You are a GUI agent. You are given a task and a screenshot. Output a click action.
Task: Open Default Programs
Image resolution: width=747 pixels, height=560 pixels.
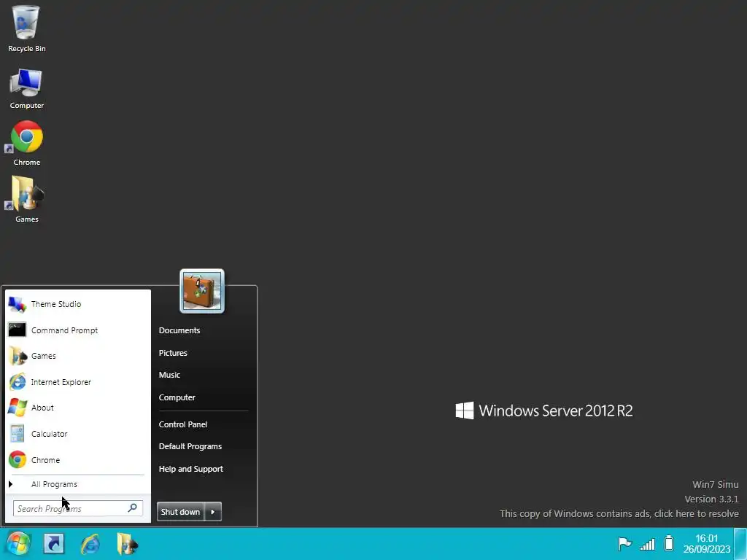[x=190, y=446]
